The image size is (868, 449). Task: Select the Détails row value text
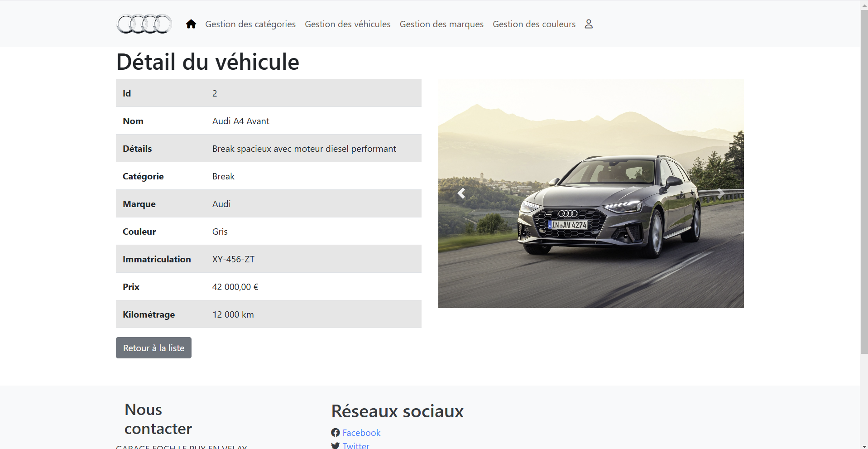click(304, 148)
